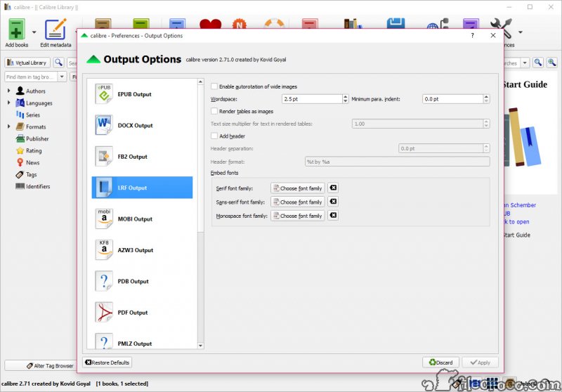Image resolution: width=562 pixels, height=392 pixels.
Task: Expand the Languages tree node
Action: pyautogui.click(x=8, y=103)
